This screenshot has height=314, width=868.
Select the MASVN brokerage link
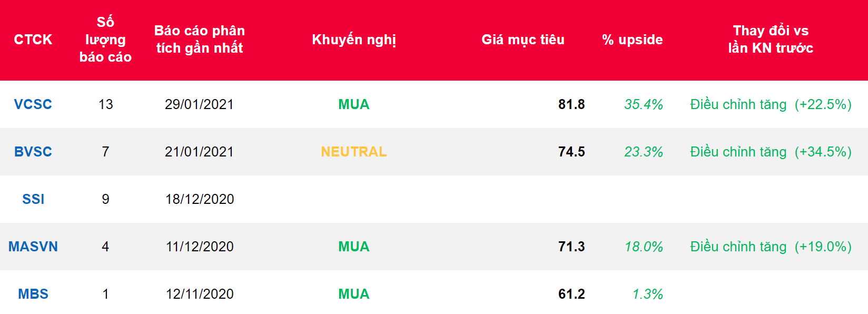[x=33, y=247]
